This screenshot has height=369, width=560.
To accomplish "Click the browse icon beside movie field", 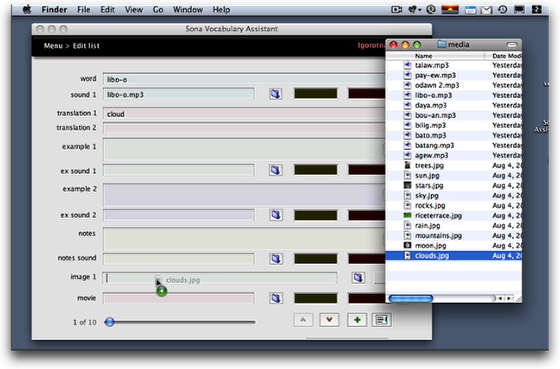I will pyautogui.click(x=275, y=298).
